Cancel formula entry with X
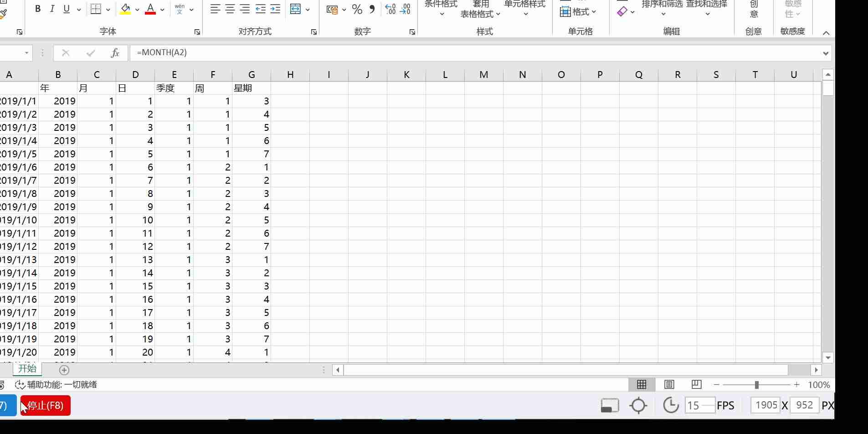 (66, 53)
